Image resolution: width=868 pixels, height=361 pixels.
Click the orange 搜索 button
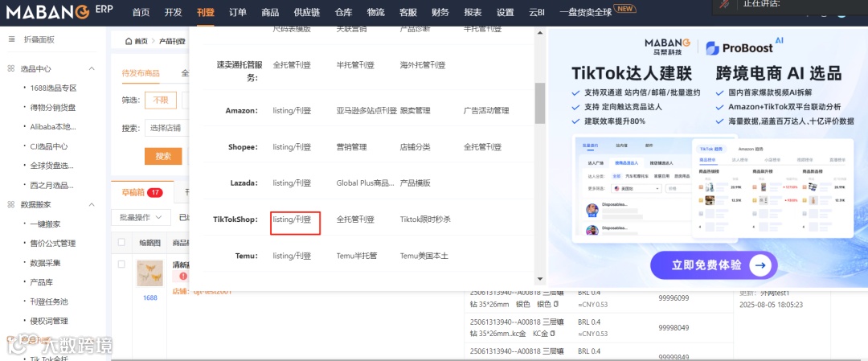(163, 156)
